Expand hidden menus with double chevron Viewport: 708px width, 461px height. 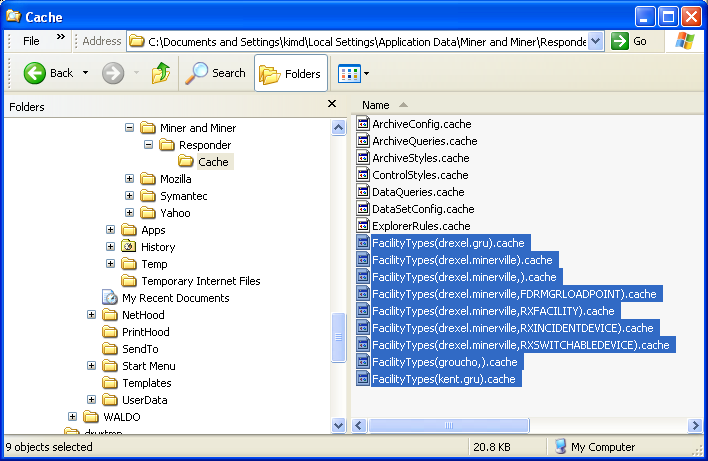coord(60,37)
